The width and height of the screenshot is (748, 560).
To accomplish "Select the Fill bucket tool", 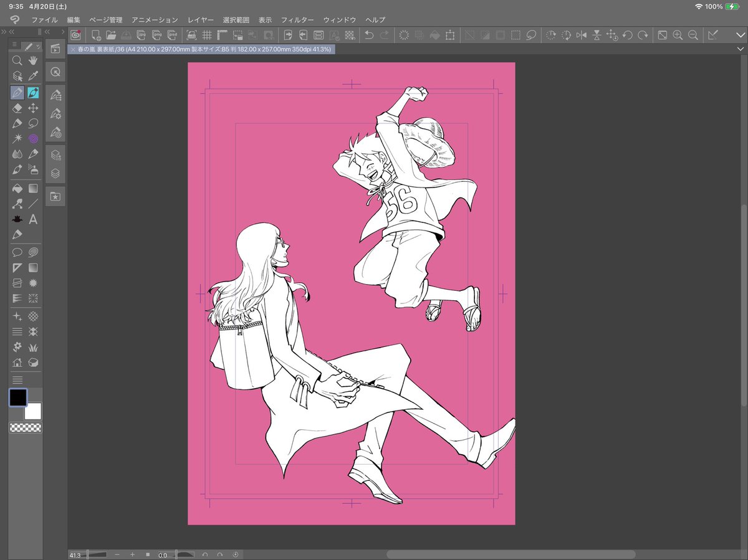I will pos(17,187).
